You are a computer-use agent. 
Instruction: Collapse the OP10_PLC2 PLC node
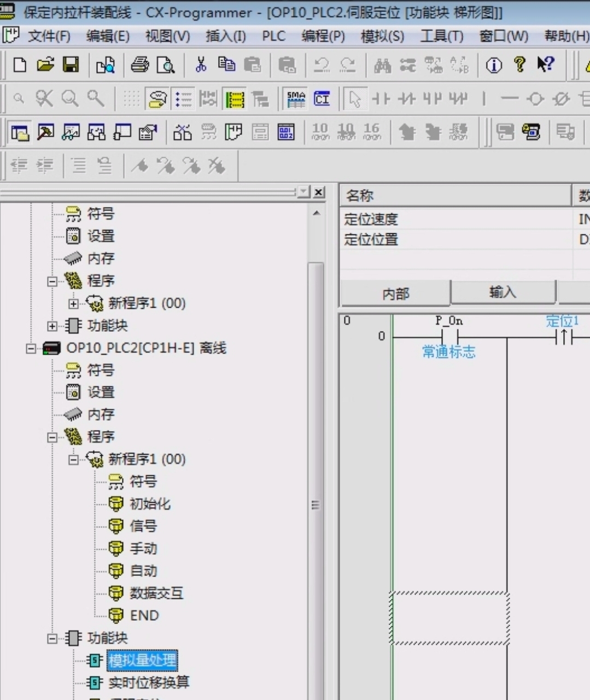pos(31,348)
